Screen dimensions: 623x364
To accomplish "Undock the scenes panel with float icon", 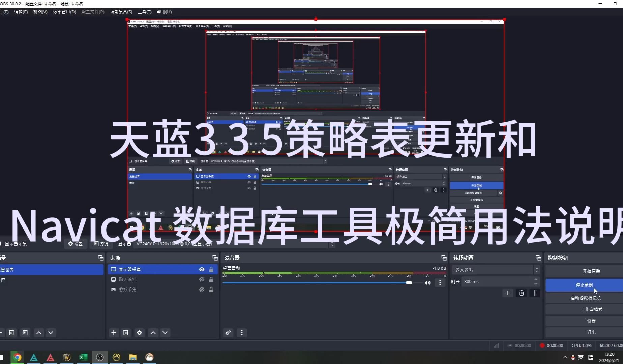I will [100, 258].
